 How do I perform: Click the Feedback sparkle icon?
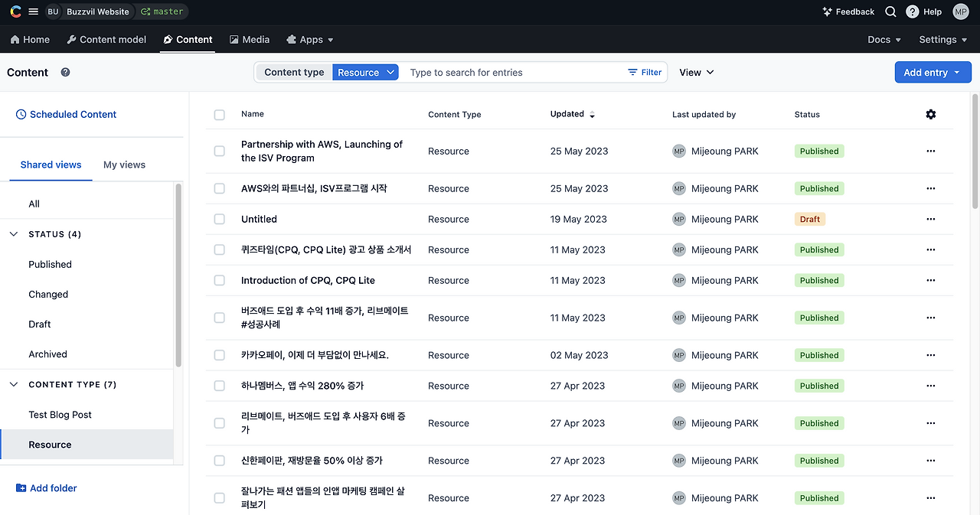[x=827, y=11]
